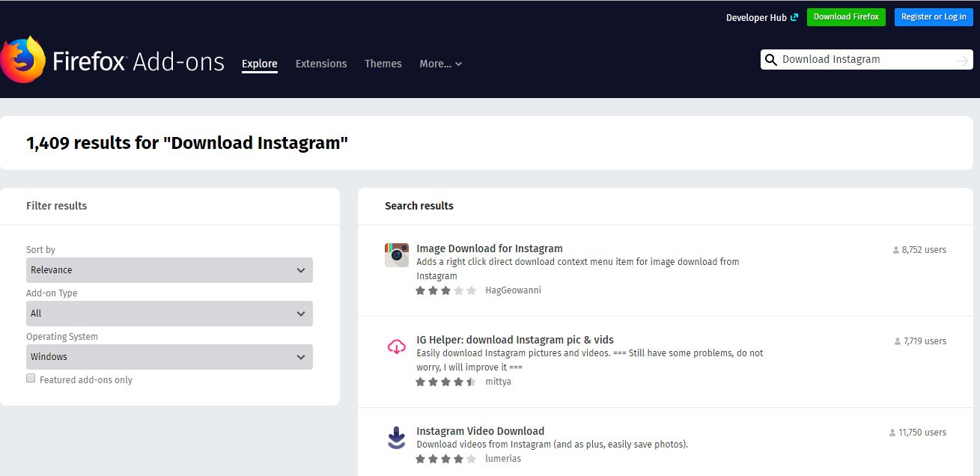
Task: Click external link icon beside Developer Hub
Action: click(794, 17)
